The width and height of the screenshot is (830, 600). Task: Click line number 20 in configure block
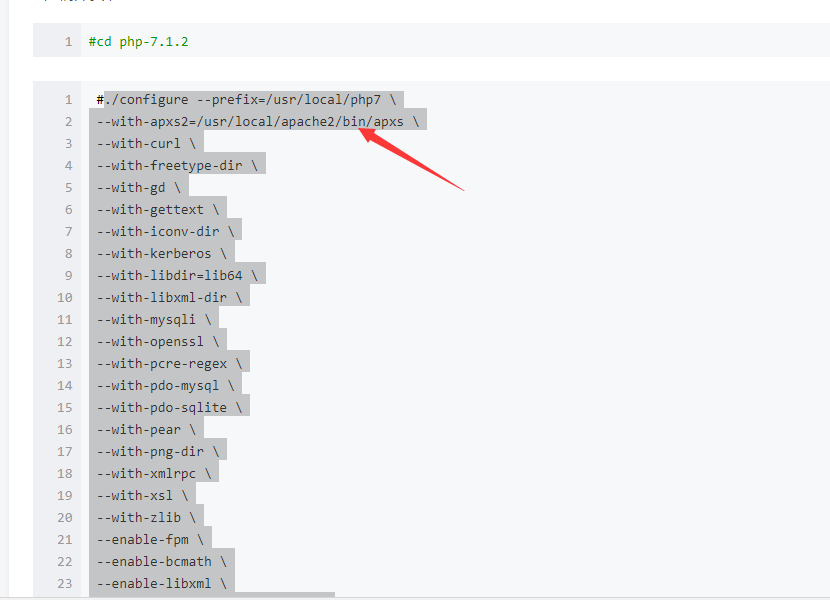(65, 517)
